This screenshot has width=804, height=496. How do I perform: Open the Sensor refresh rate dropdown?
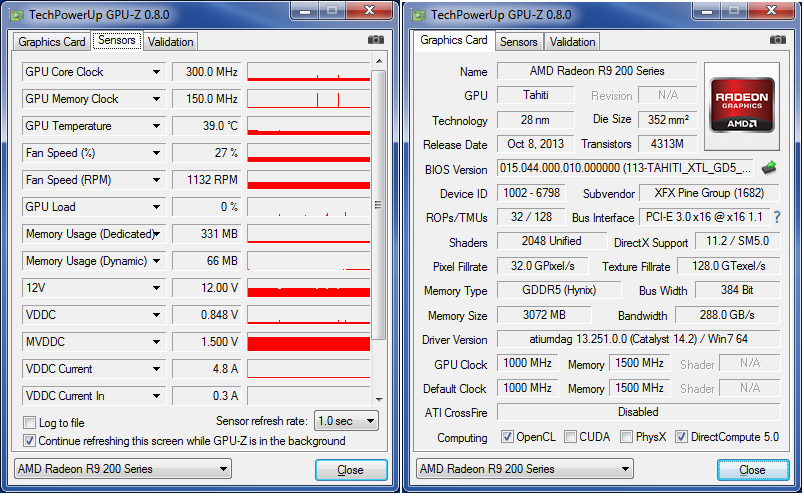pos(346,421)
